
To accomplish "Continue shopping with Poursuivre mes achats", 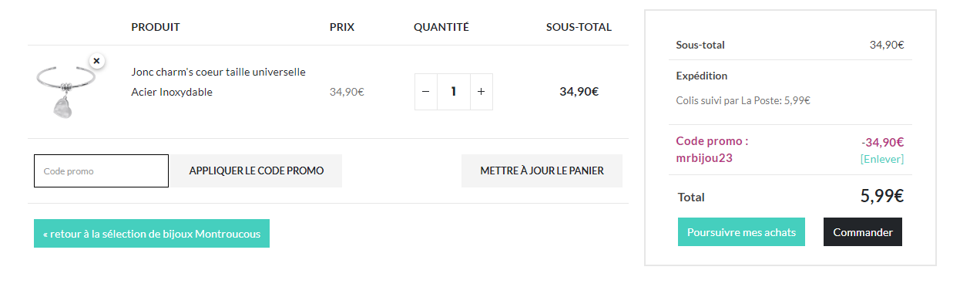I will 741,232.
